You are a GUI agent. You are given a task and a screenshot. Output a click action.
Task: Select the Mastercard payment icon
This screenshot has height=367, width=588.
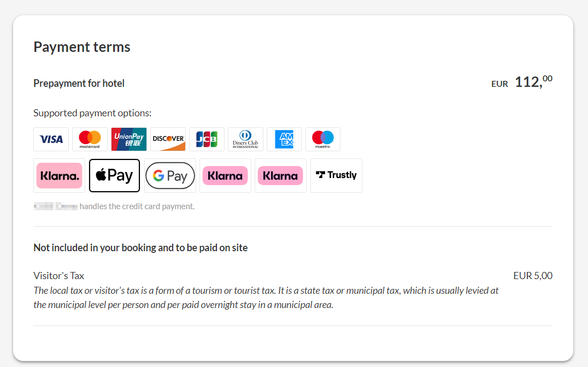90,139
